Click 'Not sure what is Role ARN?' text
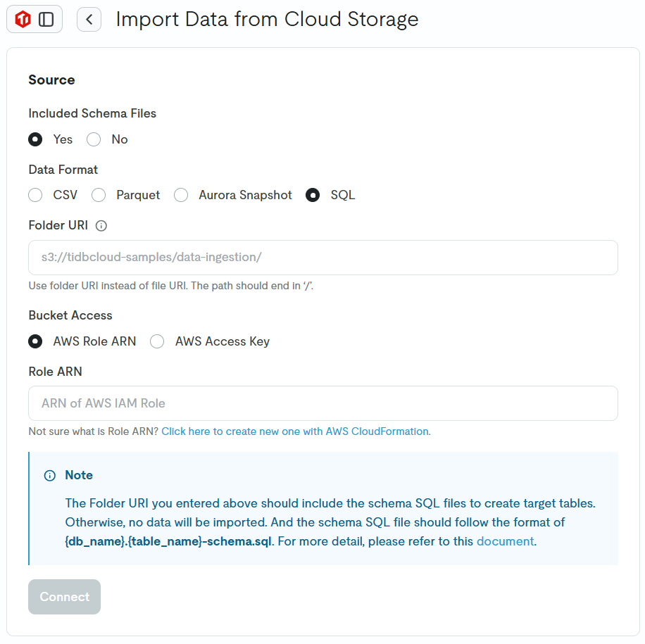 94,431
